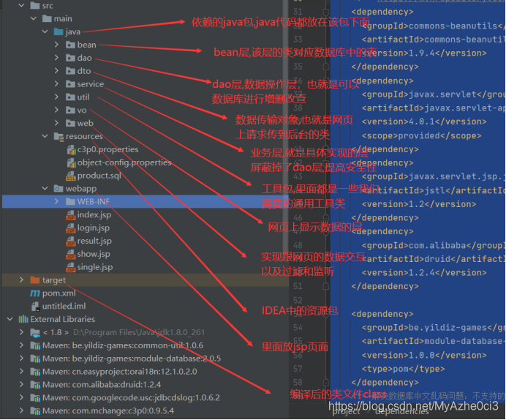
Task: Click the WEB-INF folder icon
Action: (70, 201)
